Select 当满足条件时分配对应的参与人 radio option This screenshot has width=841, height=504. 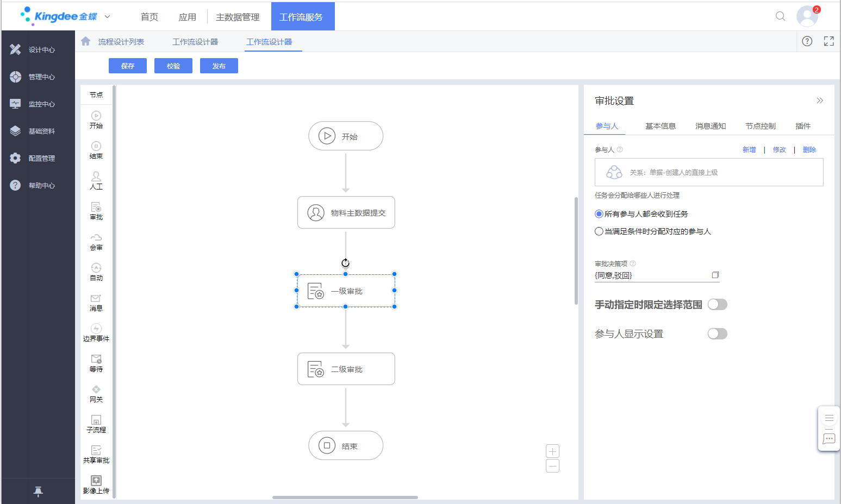click(599, 231)
